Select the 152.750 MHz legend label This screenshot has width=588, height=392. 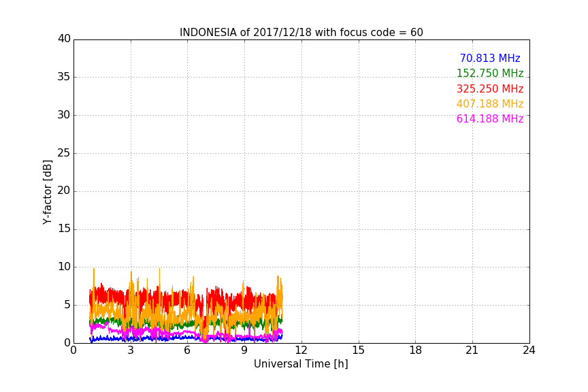[x=490, y=73]
